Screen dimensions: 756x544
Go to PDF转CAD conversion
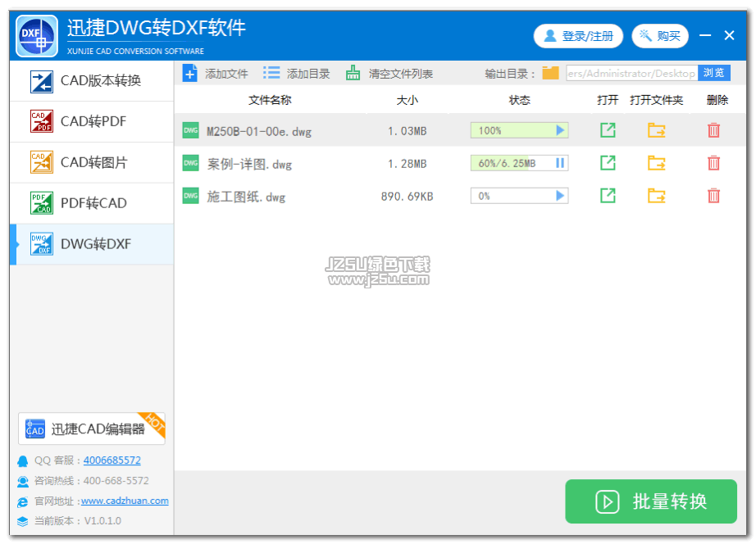tap(92, 203)
